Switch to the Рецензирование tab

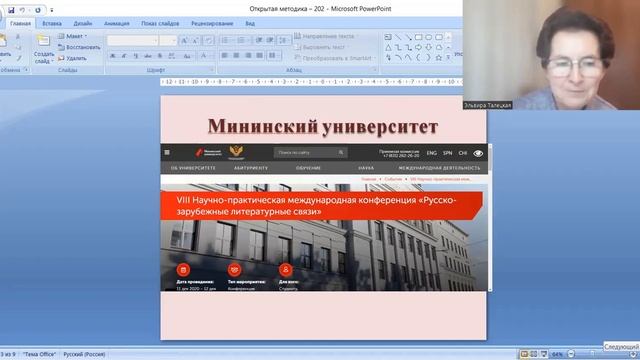click(x=212, y=24)
